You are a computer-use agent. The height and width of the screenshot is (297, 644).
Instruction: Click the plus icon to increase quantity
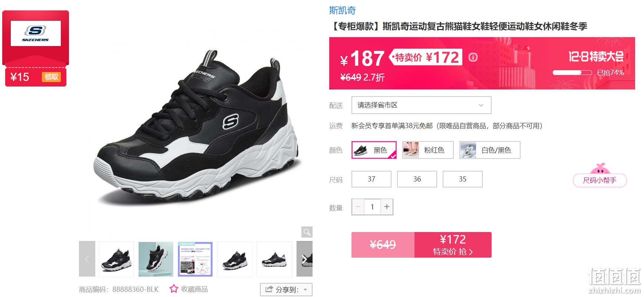coord(387,207)
